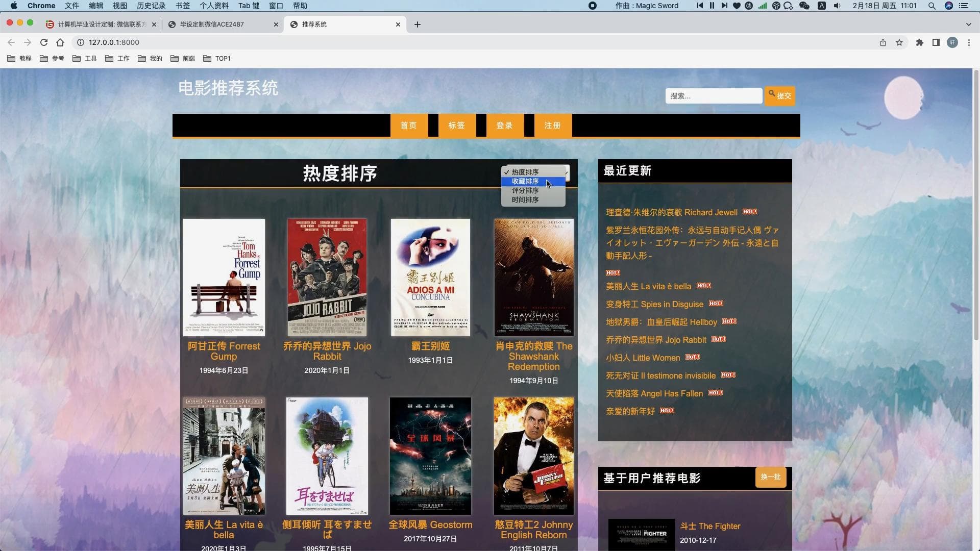
Task: Select 收藏排序 in the sort dropdown
Action: click(x=533, y=182)
